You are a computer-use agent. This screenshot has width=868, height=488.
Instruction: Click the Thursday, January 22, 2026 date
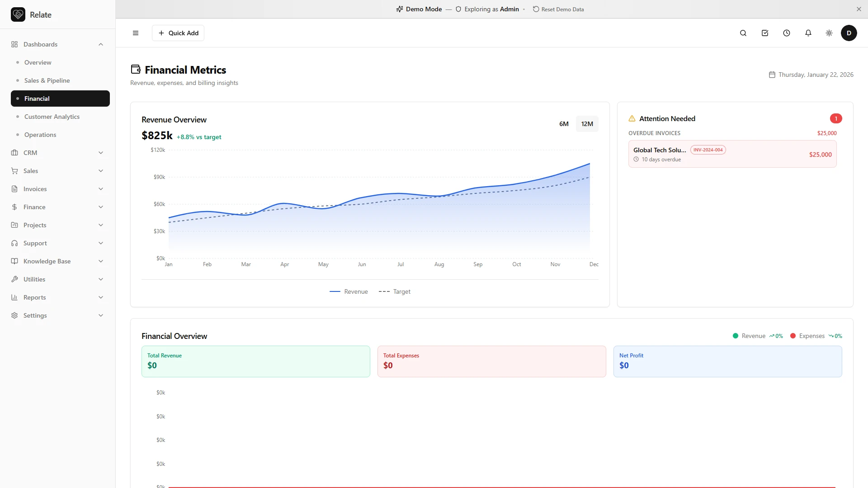pyautogui.click(x=816, y=75)
